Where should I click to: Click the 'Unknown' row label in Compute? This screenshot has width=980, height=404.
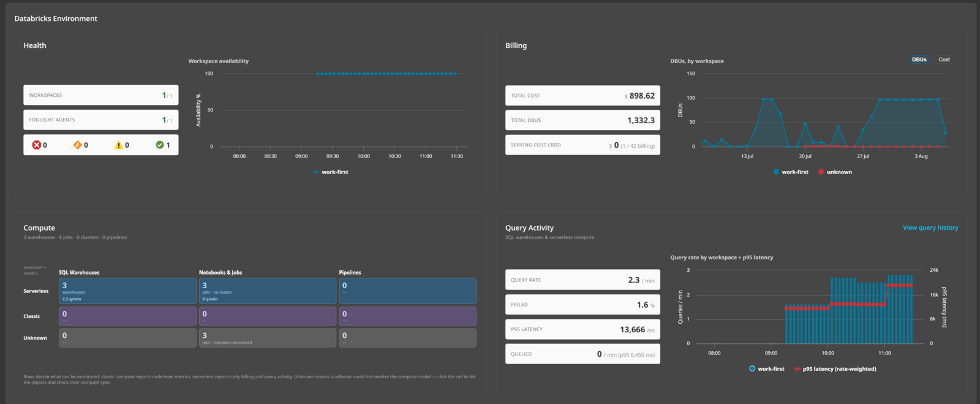(35, 338)
